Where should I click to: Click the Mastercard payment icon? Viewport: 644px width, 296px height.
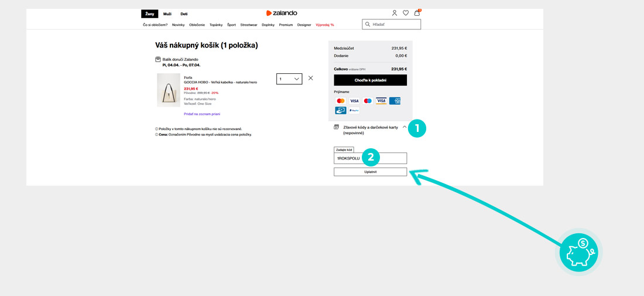(x=341, y=101)
